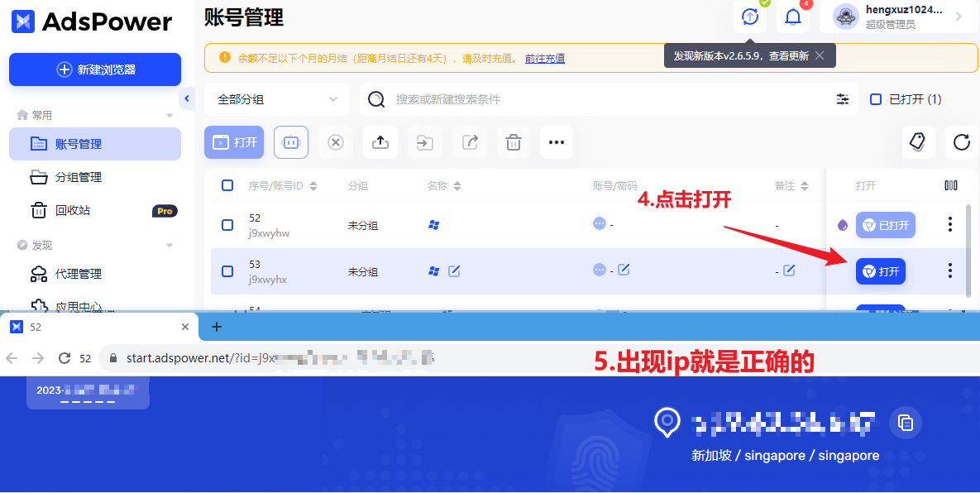
Task: Edit the remark of row 53
Action: (x=789, y=270)
